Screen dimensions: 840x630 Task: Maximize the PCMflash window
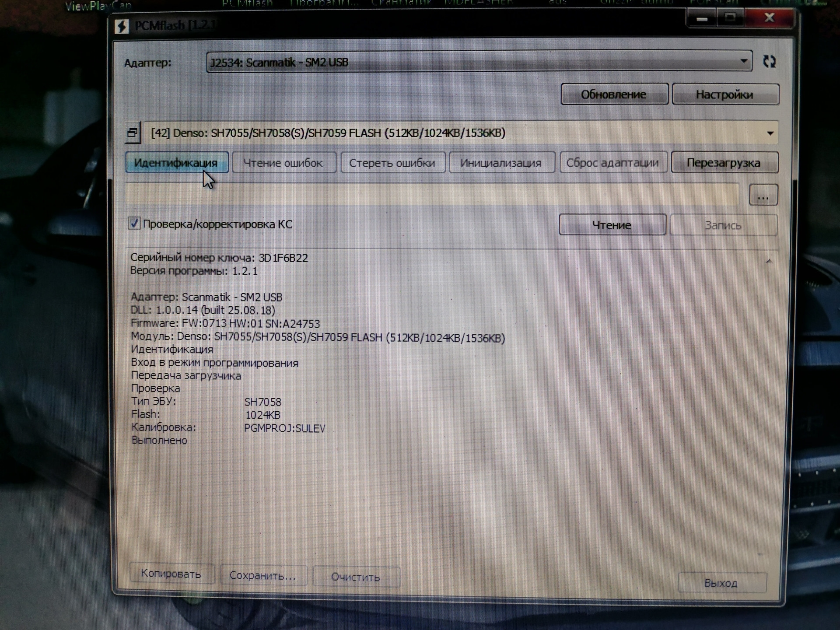(x=730, y=18)
